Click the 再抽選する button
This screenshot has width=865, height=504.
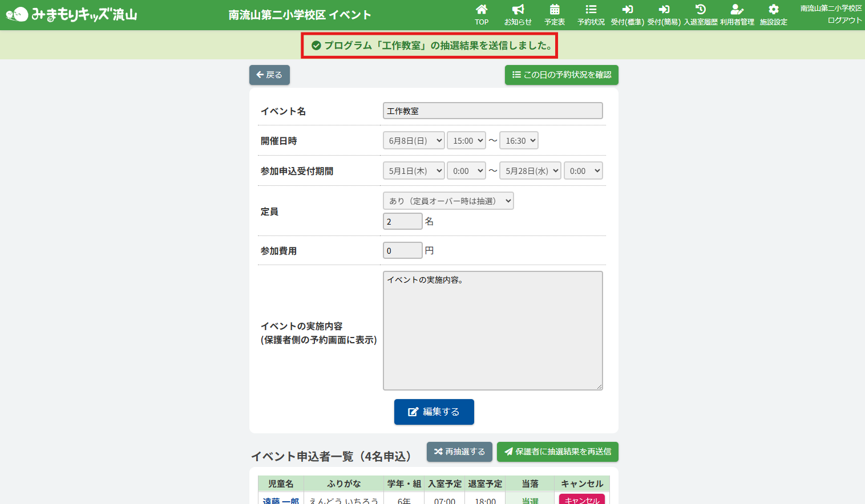pyautogui.click(x=459, y=452)
